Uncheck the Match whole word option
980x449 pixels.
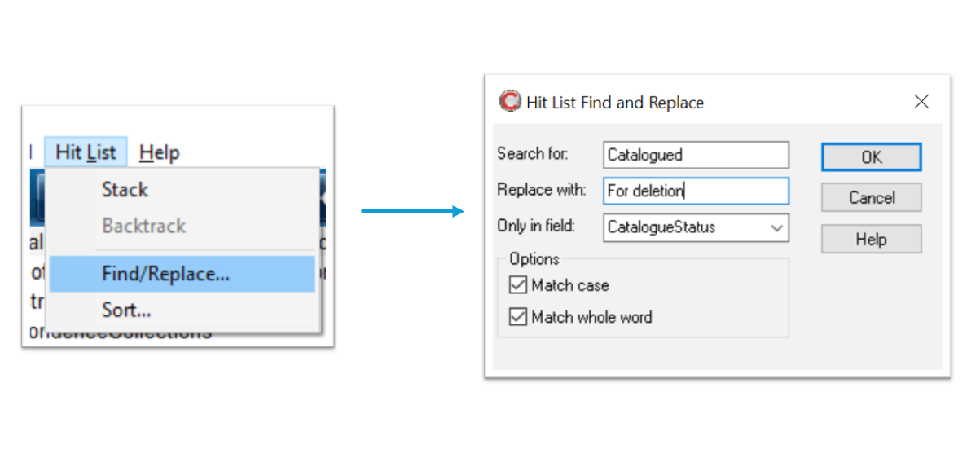pyautogui.click(x=518, y=317)
